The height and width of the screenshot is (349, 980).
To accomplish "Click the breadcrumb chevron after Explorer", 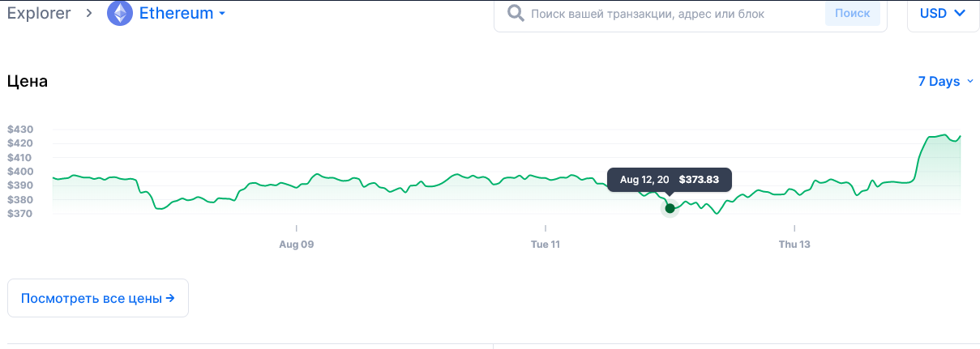I will (x=89, y=14).
